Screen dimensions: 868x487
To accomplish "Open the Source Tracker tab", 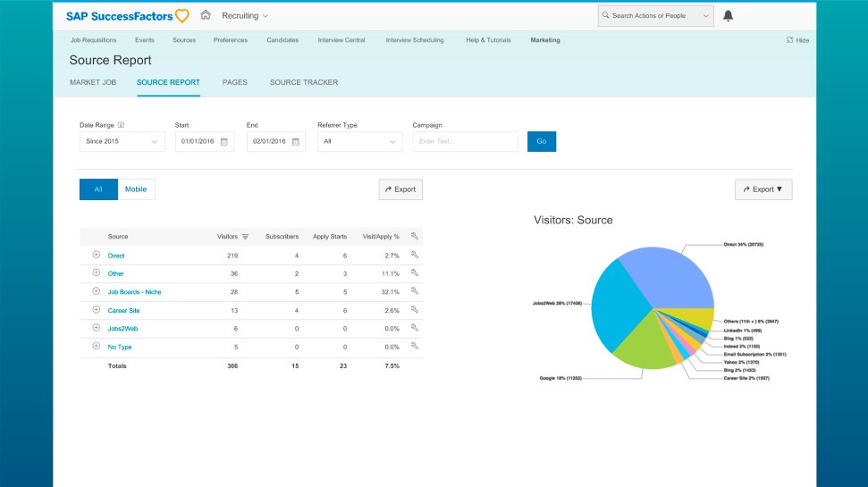I will coord(304,82).
